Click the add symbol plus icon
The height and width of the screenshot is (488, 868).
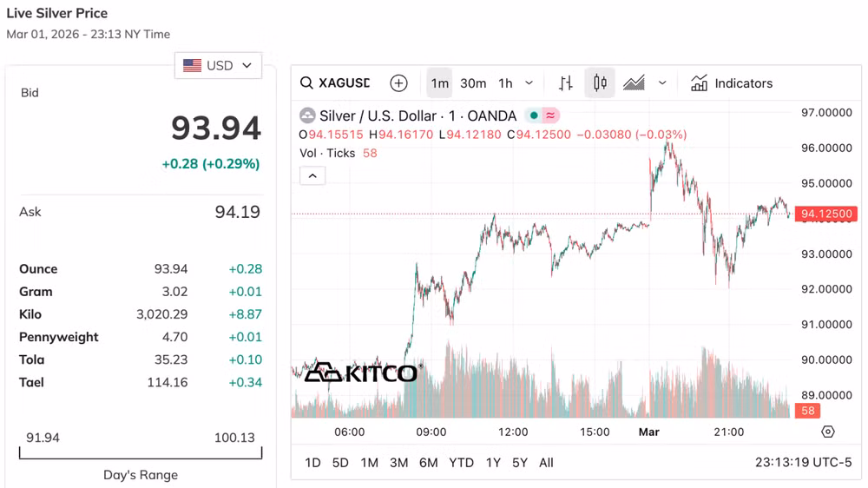[398, 83]
